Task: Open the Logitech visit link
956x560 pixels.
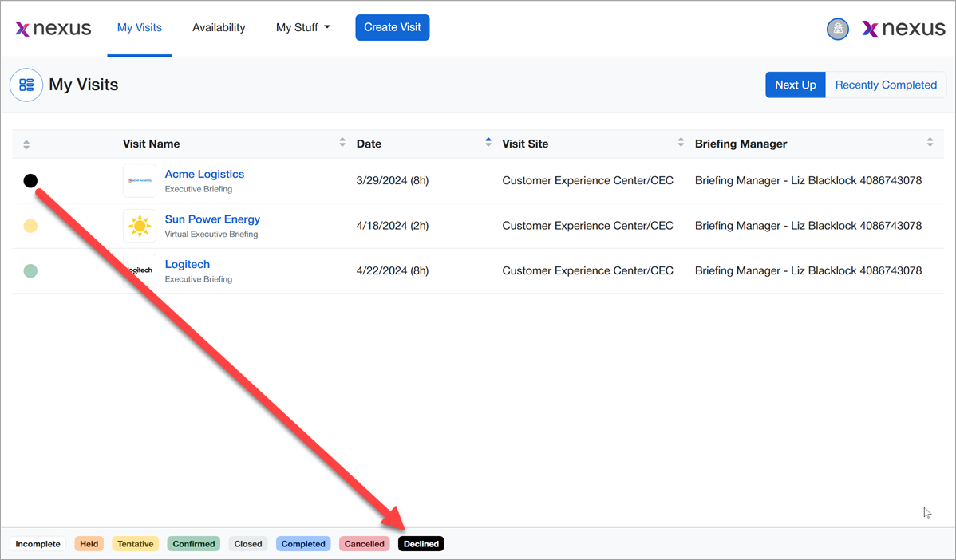Action: (x=188, y=265)
